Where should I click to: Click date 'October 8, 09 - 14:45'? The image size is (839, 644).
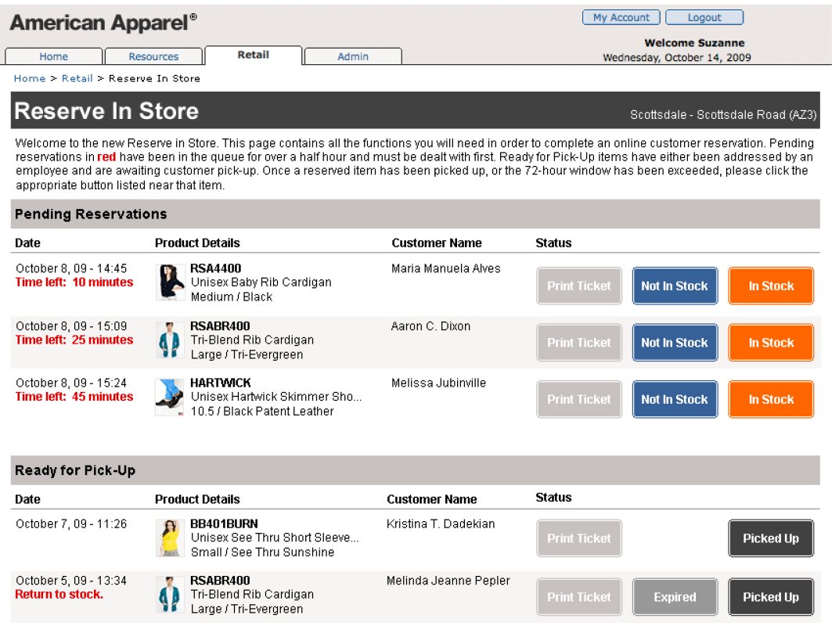(71, 268)
